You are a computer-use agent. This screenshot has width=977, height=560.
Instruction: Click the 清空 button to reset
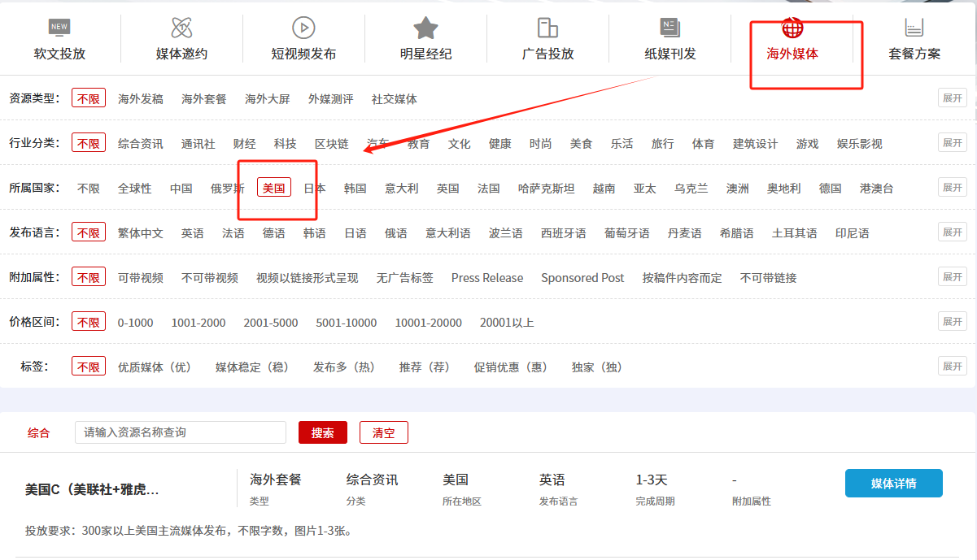(383, 433)
